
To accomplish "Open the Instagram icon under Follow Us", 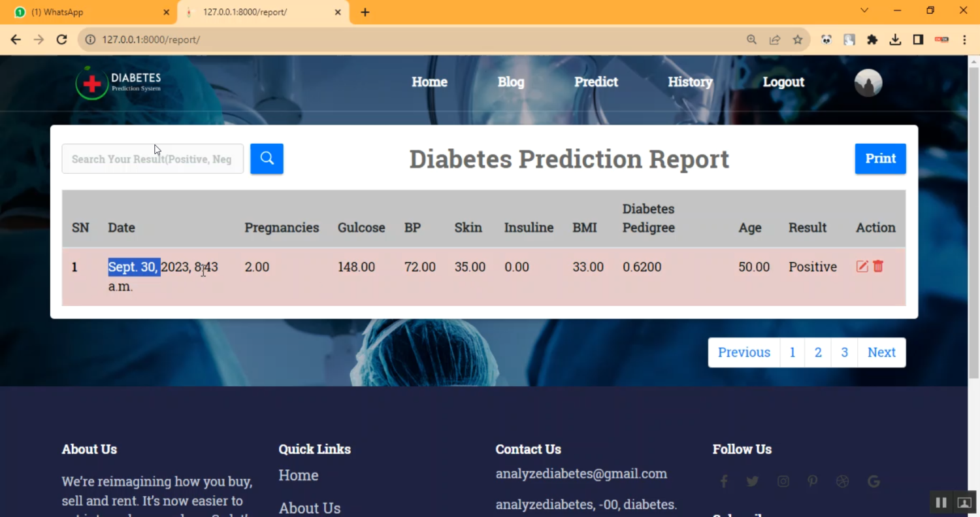I will (783, 481).
